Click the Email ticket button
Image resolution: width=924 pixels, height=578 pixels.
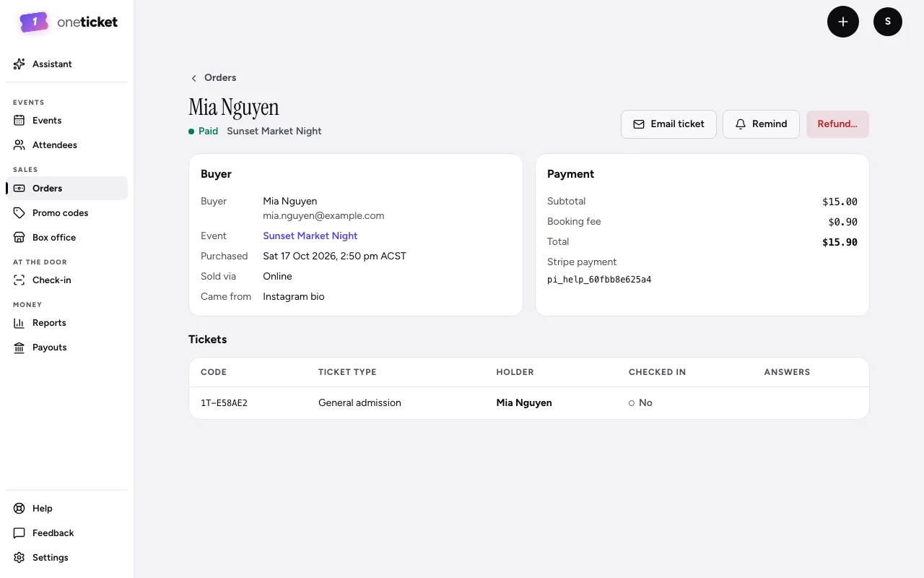coord(668,124)
